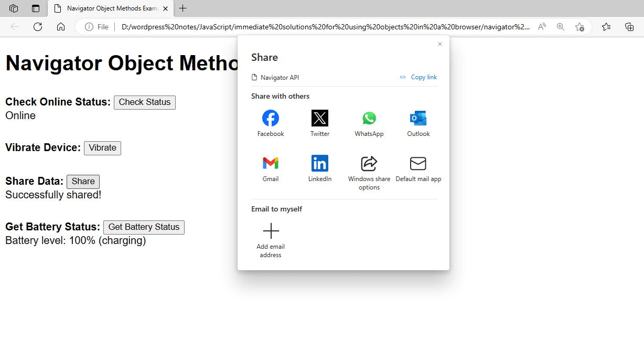The image size is (644, 339).
Task: Share via Facebook icon
Action: tap(271, 118)
